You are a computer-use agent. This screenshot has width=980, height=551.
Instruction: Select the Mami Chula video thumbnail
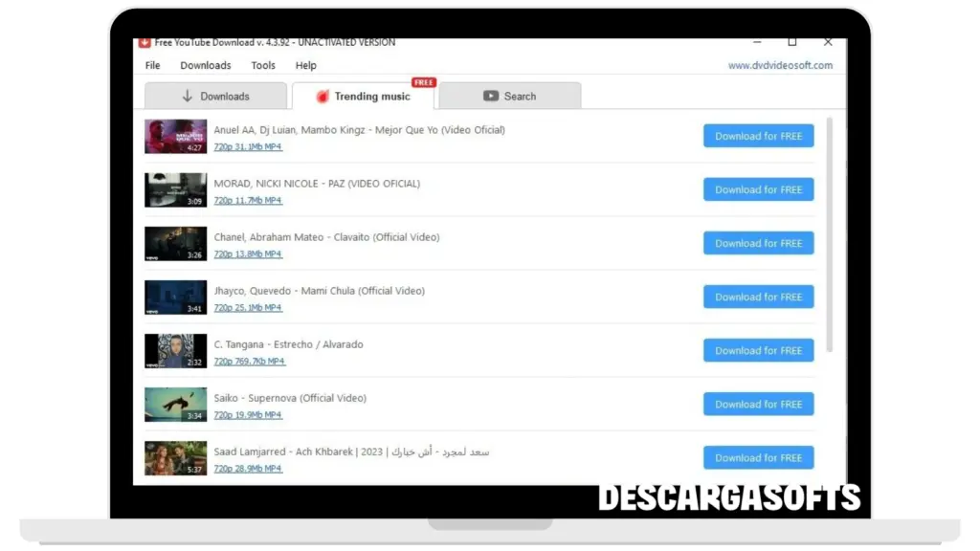[175, 298]
